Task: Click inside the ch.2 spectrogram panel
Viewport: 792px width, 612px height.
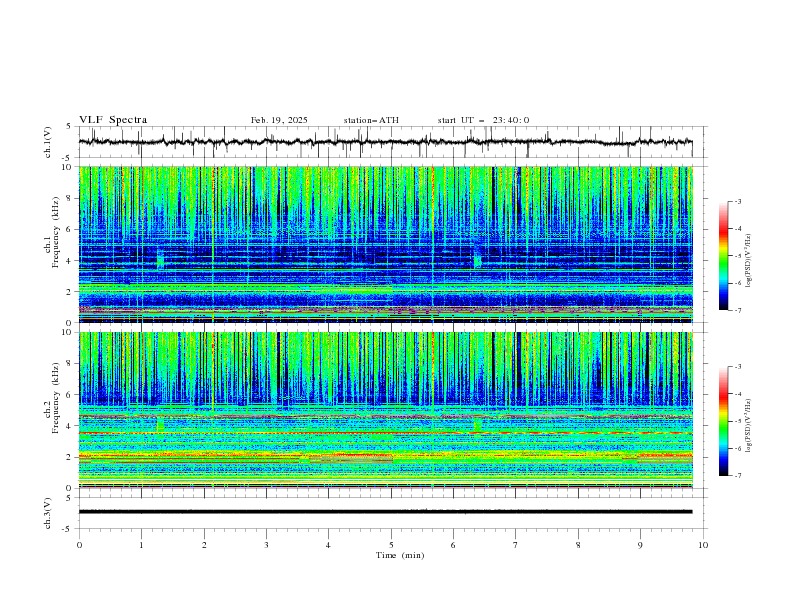Action: (386, 410)
